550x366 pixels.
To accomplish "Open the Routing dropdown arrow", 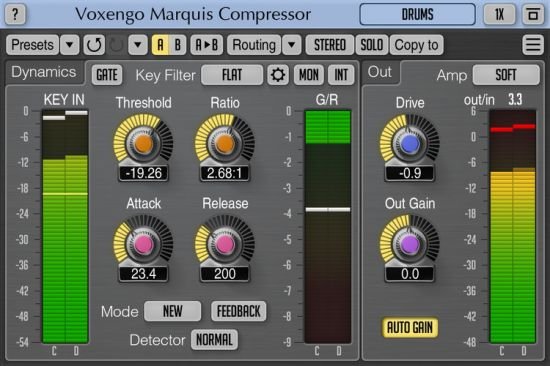I will pyautogui.click(x=291, y=45).
